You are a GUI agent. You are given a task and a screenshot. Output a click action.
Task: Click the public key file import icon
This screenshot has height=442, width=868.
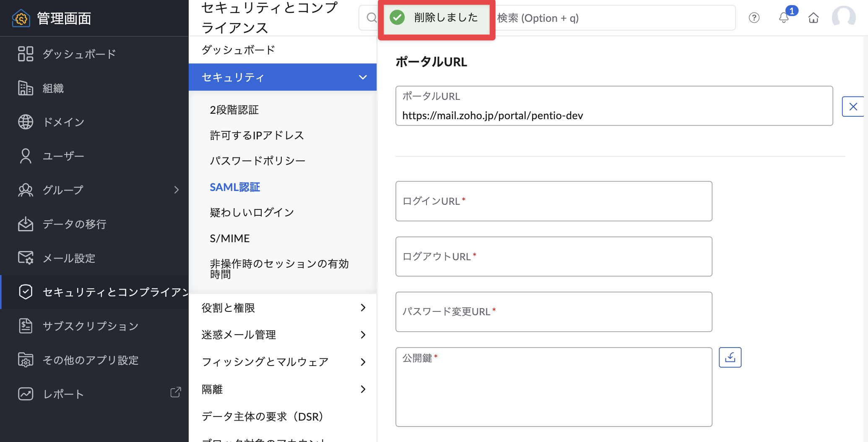coord(730,357)
